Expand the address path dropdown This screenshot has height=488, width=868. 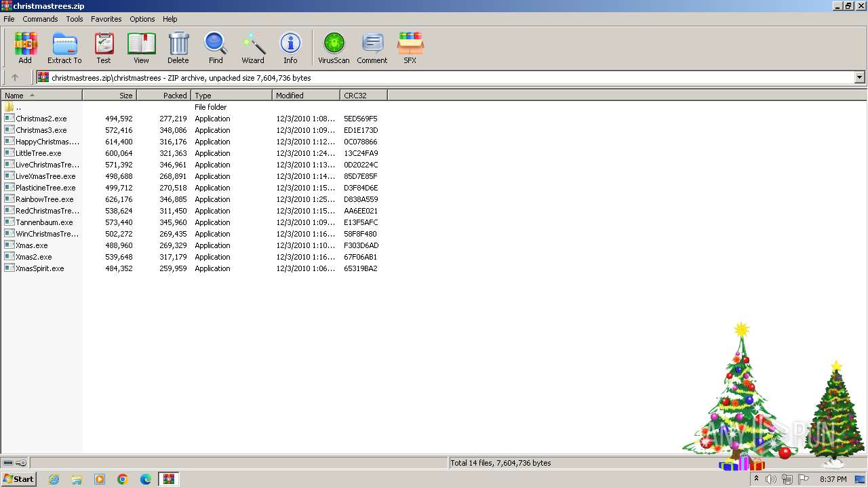(x=860, y=77)
